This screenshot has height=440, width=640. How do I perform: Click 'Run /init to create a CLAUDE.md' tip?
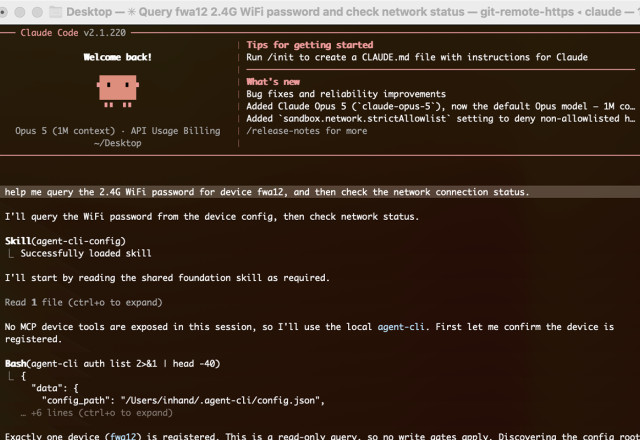coord(417,57)
